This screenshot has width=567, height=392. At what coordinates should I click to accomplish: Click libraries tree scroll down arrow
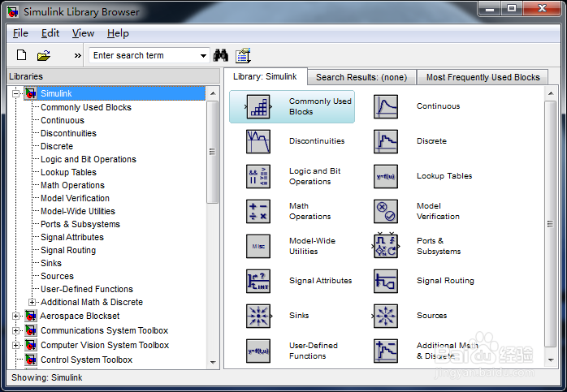(x=213, y=362)
